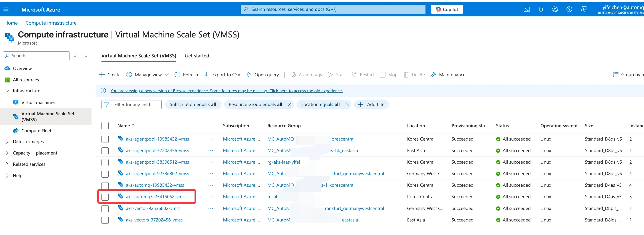Open Cloud Shell from the top bar
644x235 pixels.
527,10
